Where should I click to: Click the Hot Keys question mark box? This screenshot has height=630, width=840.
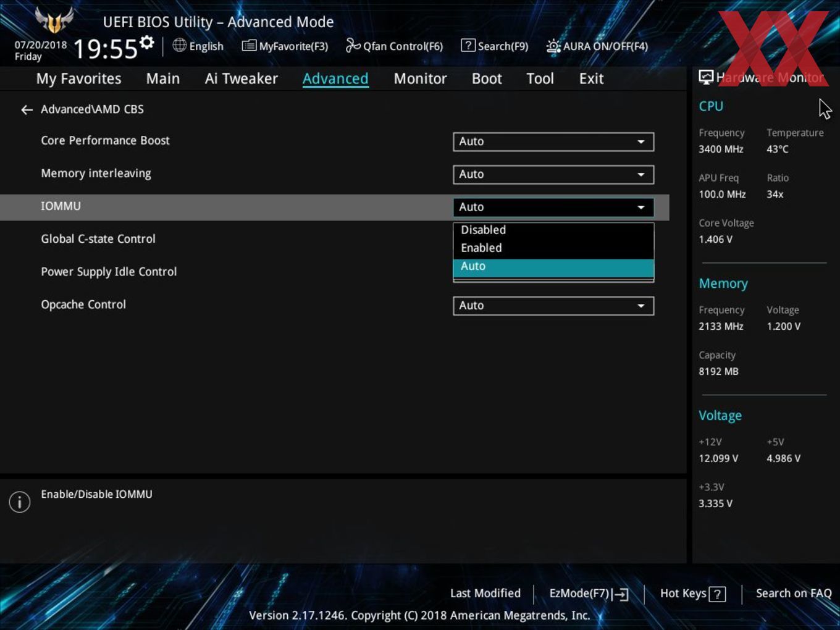point(717,594)
